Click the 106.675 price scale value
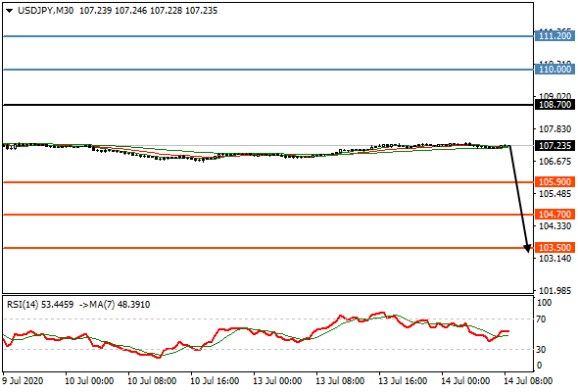Screen dimensions: 578x392 554,162
